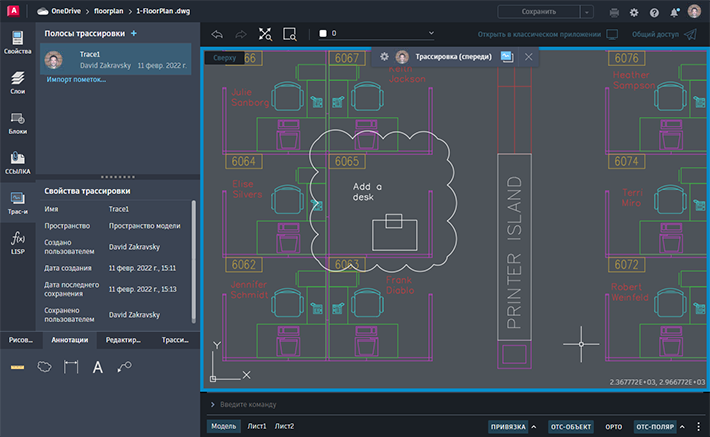
Task: Click Открыть в классическом приложении
Action: [548, 34]
